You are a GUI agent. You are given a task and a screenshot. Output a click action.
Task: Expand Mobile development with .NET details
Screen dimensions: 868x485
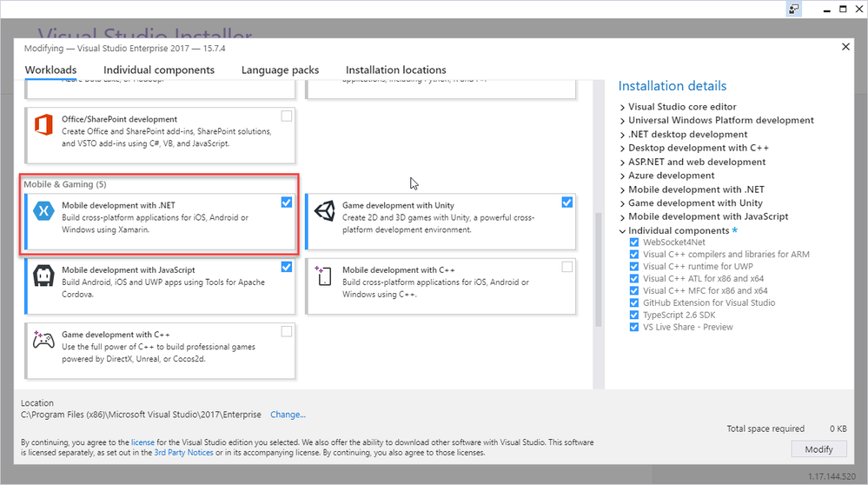[x=622, y=189]
